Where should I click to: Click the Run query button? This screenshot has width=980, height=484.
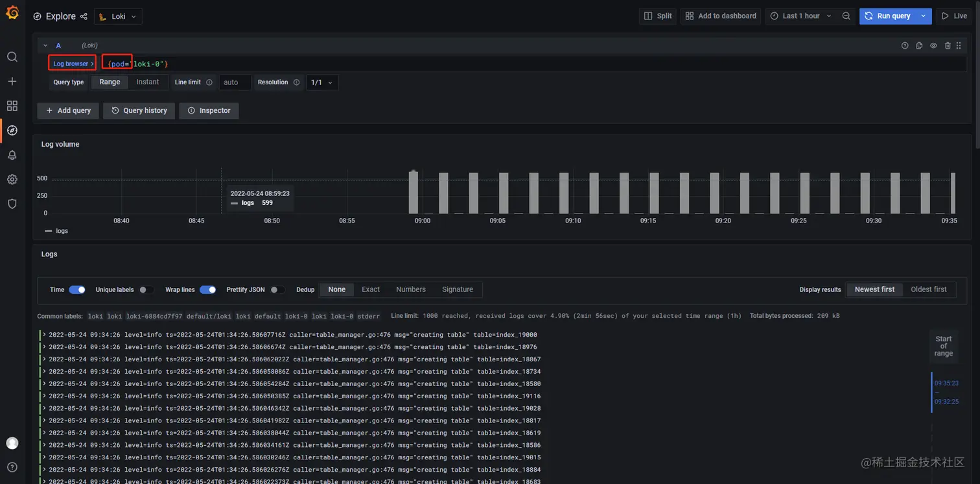888,16
